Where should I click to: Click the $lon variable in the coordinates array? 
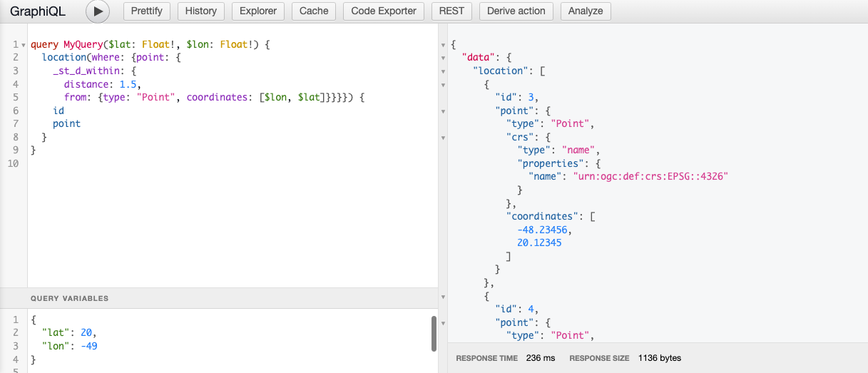[x=277, y=97]
